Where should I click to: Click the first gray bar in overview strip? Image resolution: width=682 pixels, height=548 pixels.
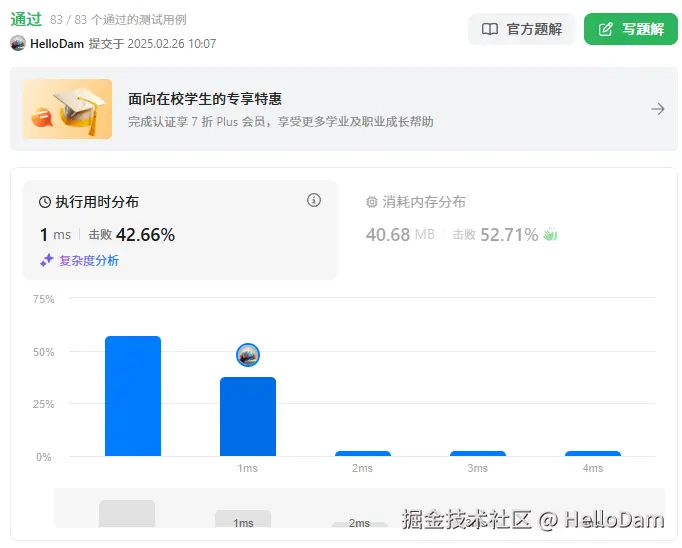point(127,514)
